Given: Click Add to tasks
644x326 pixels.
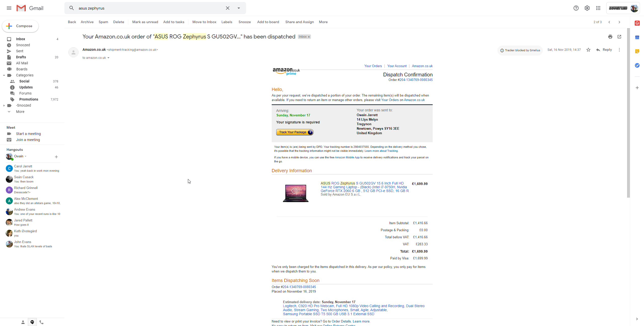Looking at the screenshot, I should pos(174,22).
